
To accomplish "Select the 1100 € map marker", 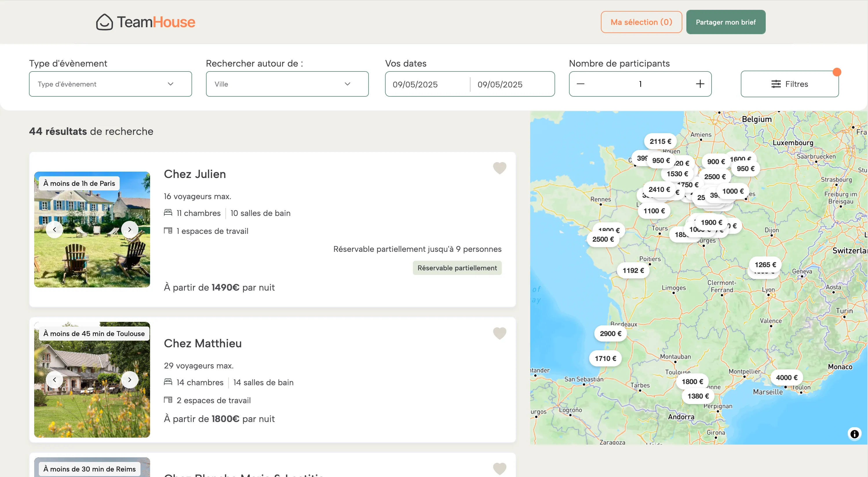I will (654, 211).
